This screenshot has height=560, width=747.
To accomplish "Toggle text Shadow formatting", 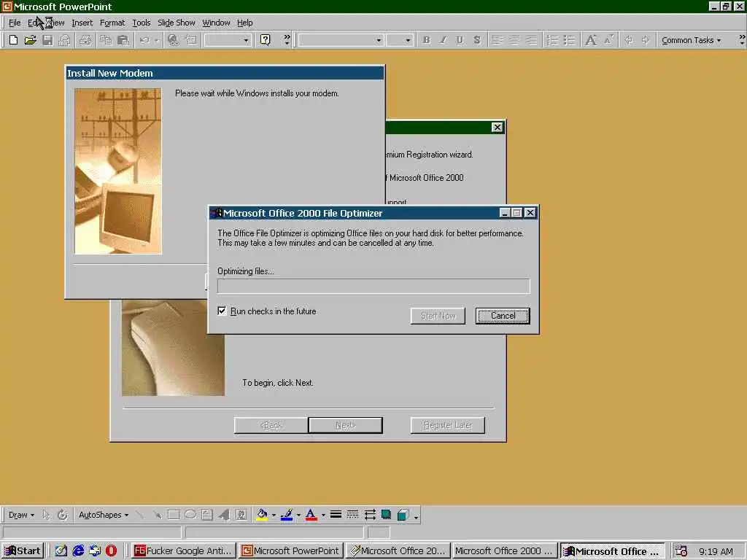I will point(477,40).
